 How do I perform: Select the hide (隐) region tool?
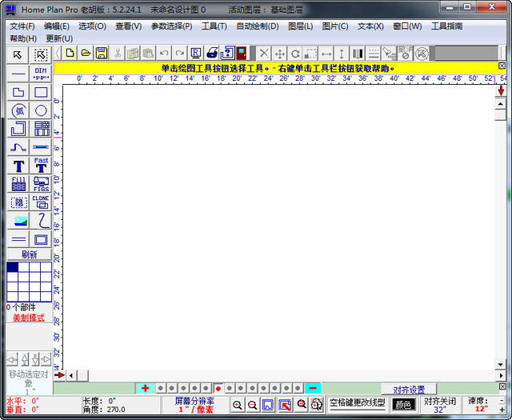18,202
